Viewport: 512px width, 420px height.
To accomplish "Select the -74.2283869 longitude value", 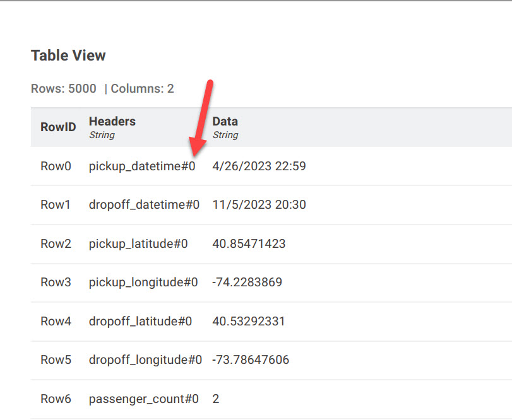I will click(x=247, y=282).
